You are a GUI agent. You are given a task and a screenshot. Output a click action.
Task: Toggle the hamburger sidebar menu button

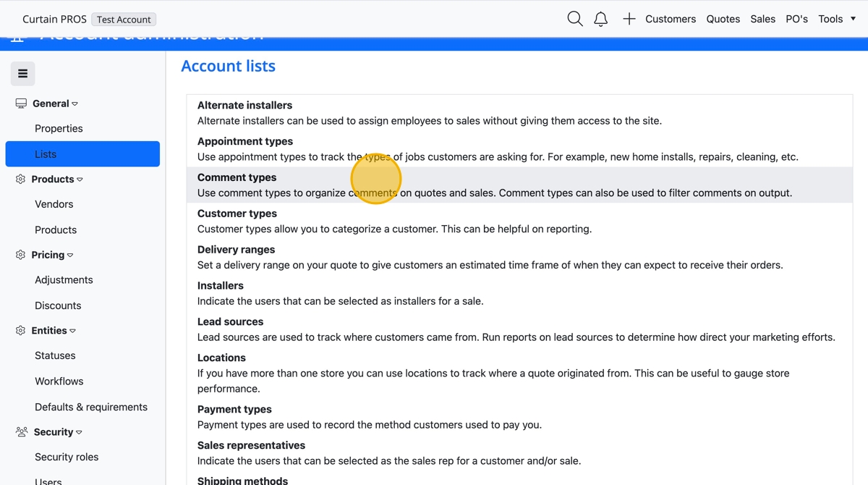pyautogui.click(x=22, y=73)
